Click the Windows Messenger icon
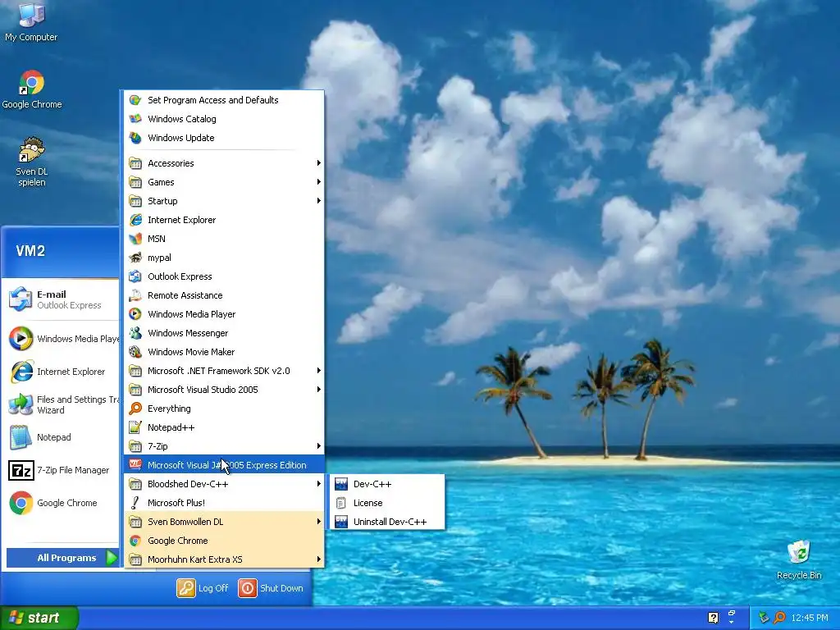This screenshot has width=840, height=630. click(135, 333)
